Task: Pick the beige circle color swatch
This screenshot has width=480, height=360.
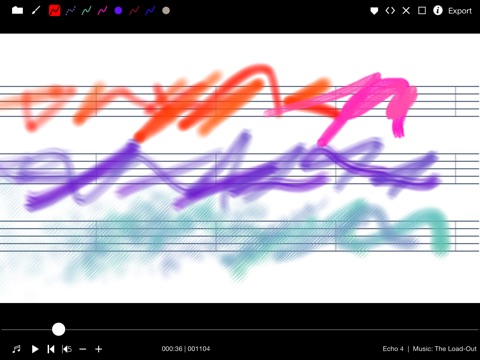Action: click(x=166, y=11)
